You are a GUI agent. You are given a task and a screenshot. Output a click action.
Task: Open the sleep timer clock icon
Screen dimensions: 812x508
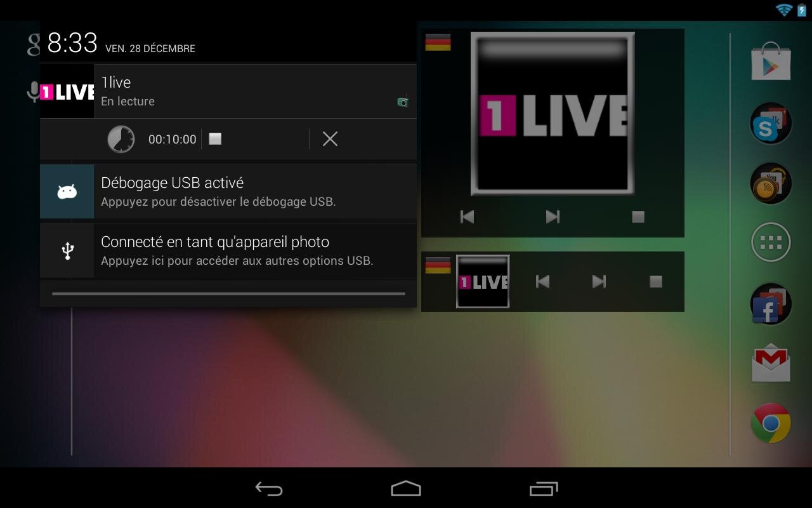(x=121, y=139)
